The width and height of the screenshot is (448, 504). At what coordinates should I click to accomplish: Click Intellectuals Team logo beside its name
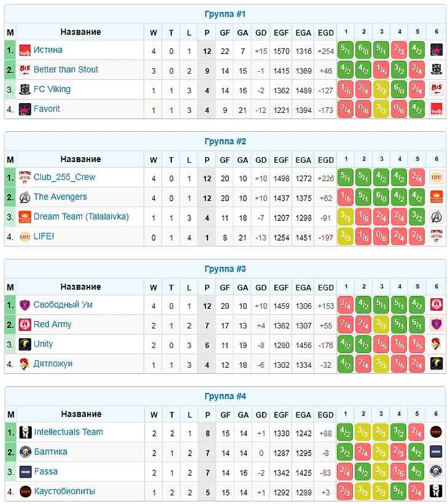point(25,432)
